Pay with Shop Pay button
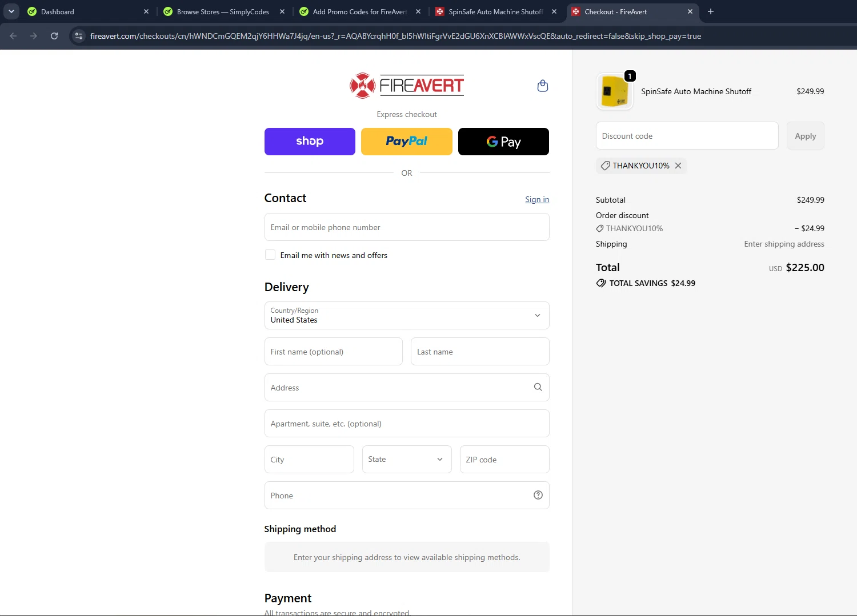The image size is (857, 616). [310, 142]
